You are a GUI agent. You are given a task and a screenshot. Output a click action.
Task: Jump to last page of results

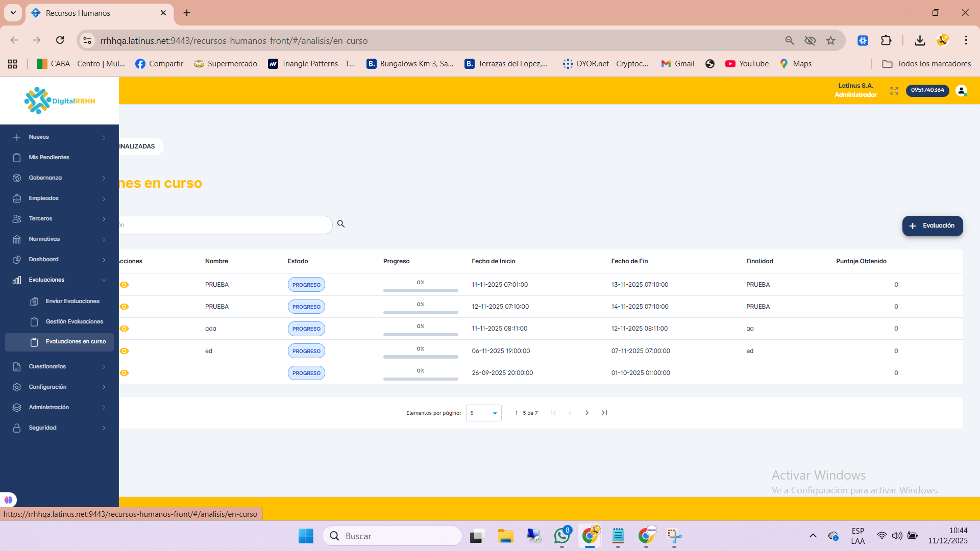[x=604, y=413]
